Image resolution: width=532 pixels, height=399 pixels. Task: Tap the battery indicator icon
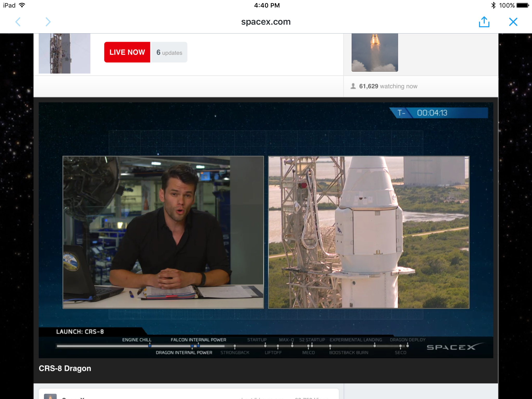point(523,5)
